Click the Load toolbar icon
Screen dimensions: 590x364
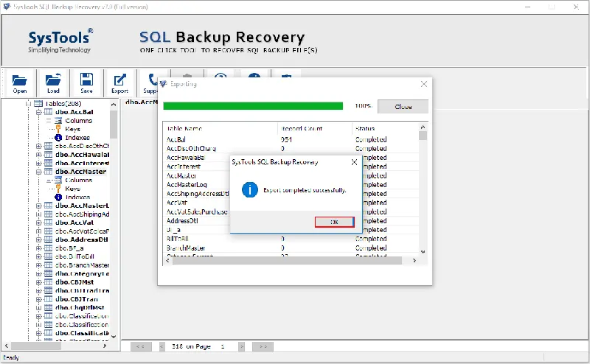tap(53, 83)
